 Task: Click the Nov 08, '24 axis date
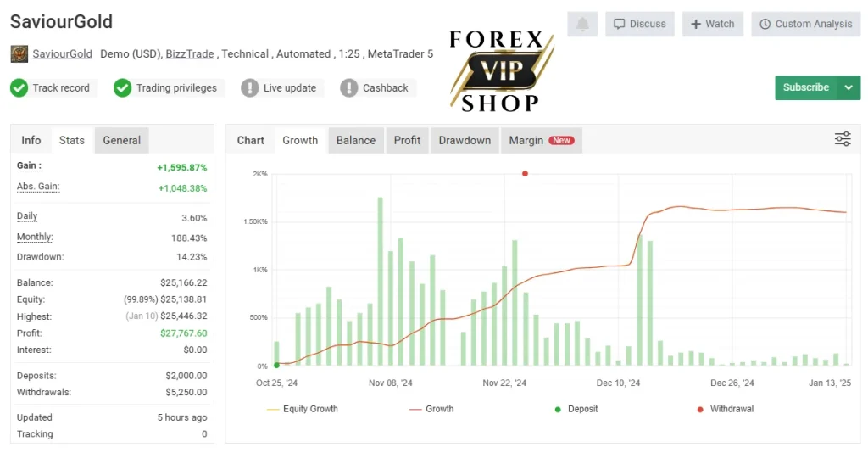(x=391, y=383)
